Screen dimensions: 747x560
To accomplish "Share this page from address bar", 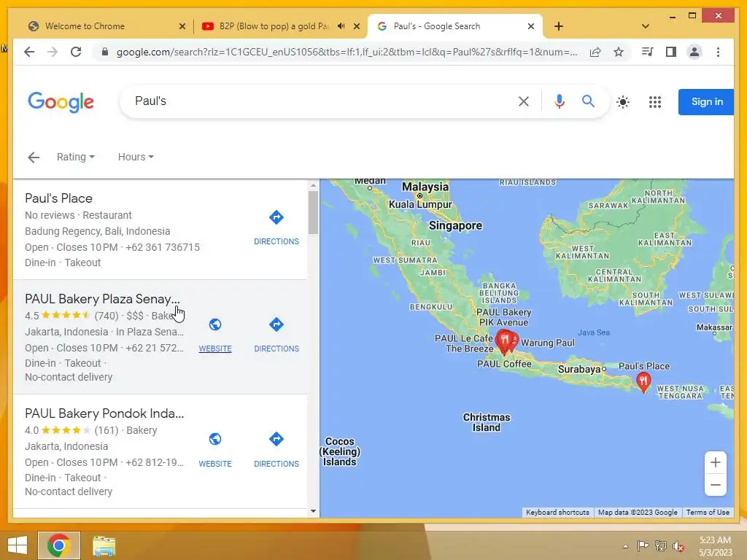I will tap(595, 52).
